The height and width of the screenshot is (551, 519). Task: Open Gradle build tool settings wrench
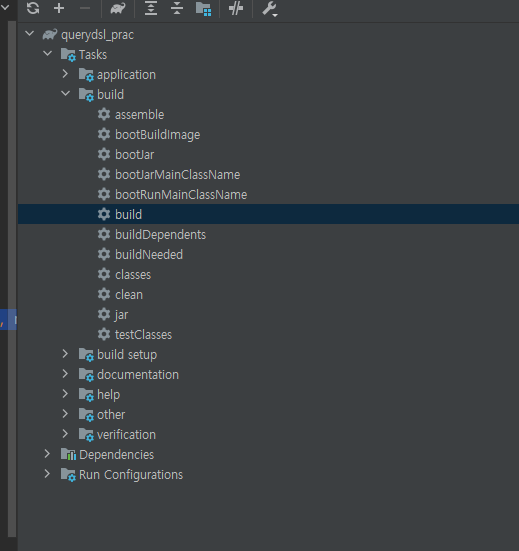pyautogui.click(x=270, y=9)
